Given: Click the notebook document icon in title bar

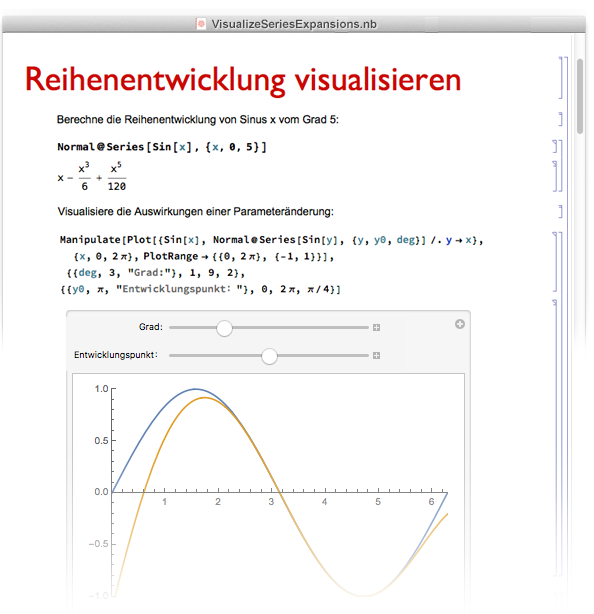Looking at the screenshot, I should (x=200, y=24).
